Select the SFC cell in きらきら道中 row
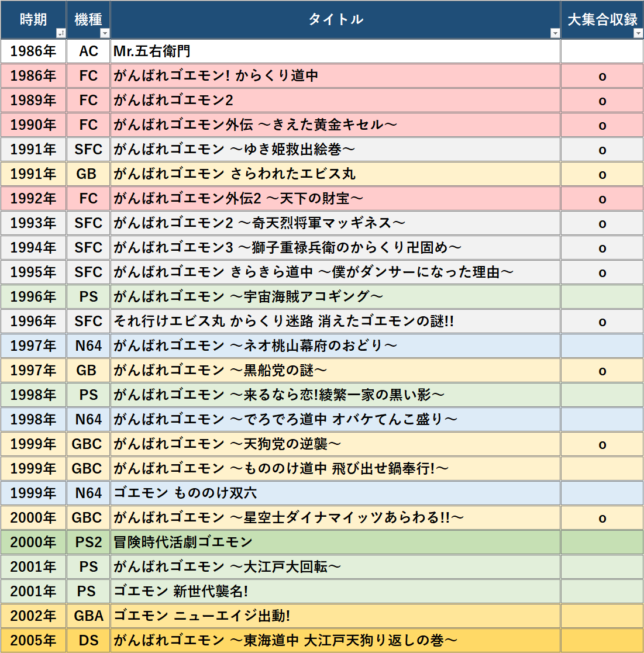The width and height of the screenshot is (644, 653). click(x=88, y=272)
